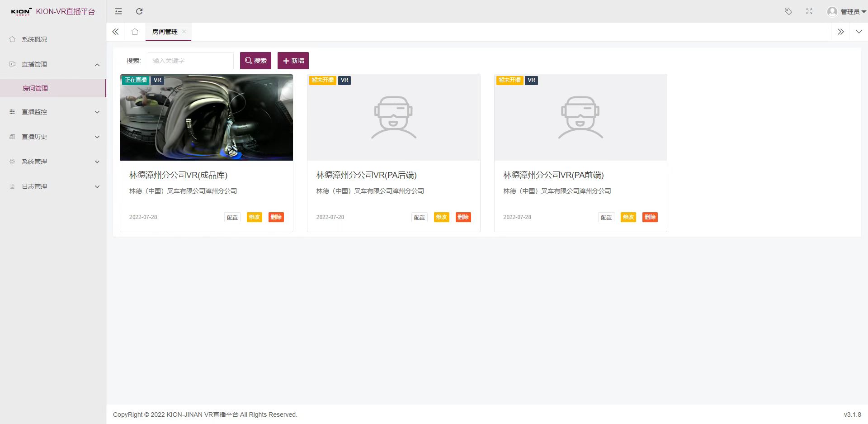Click 删除 on the 成品库 card
The width and height of the screenshot is (868, 424).
[276, 217]
